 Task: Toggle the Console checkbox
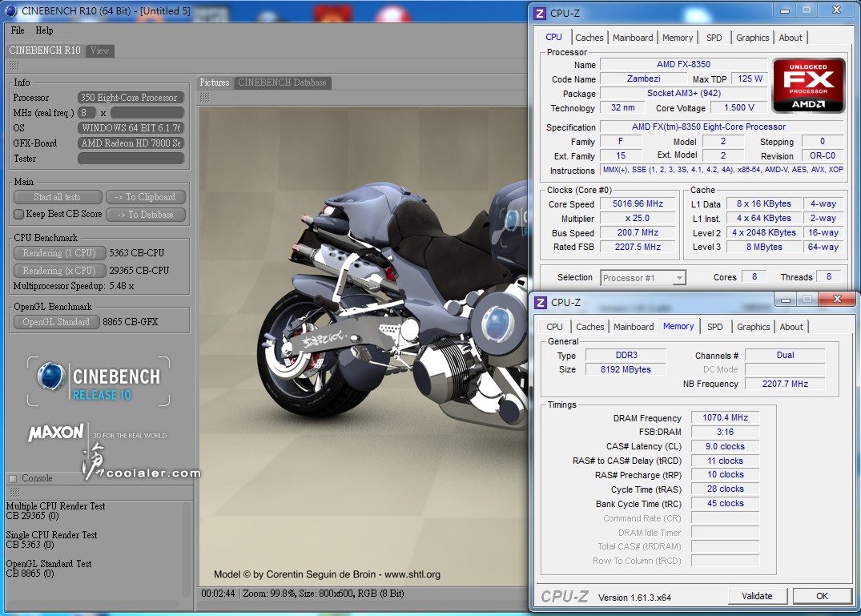(x=13, y=478)
